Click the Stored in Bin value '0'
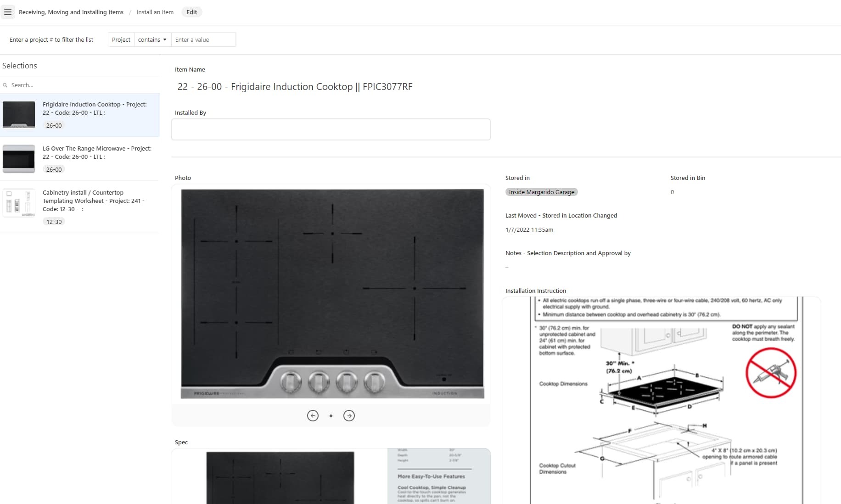 (x=672, y=192)
